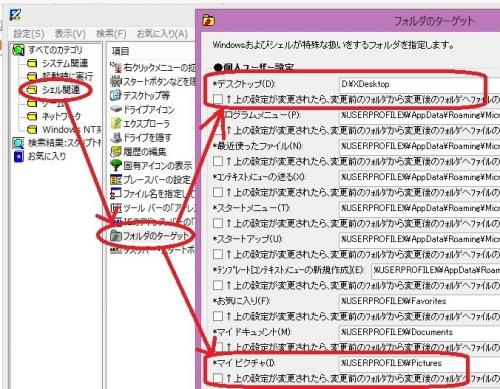The width and height of the screenshot is (500, 389).
Task: Select the 起動時に実行 category folder
Action: [60, 76]
